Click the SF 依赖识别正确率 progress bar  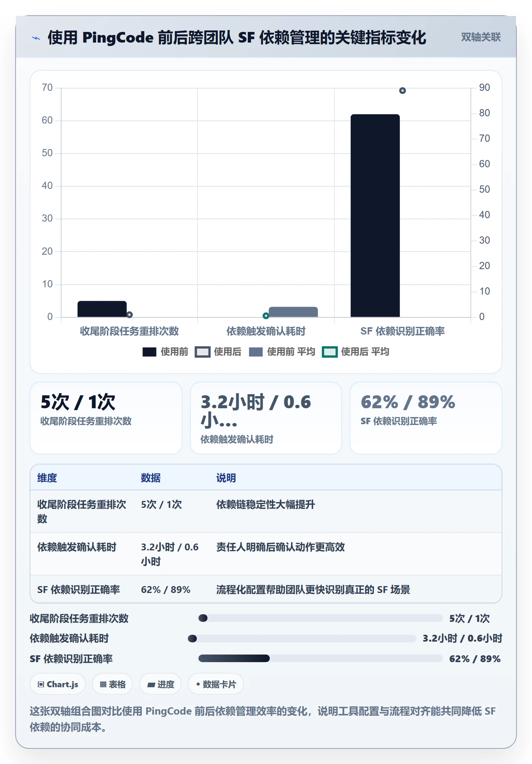click(320, 658)
